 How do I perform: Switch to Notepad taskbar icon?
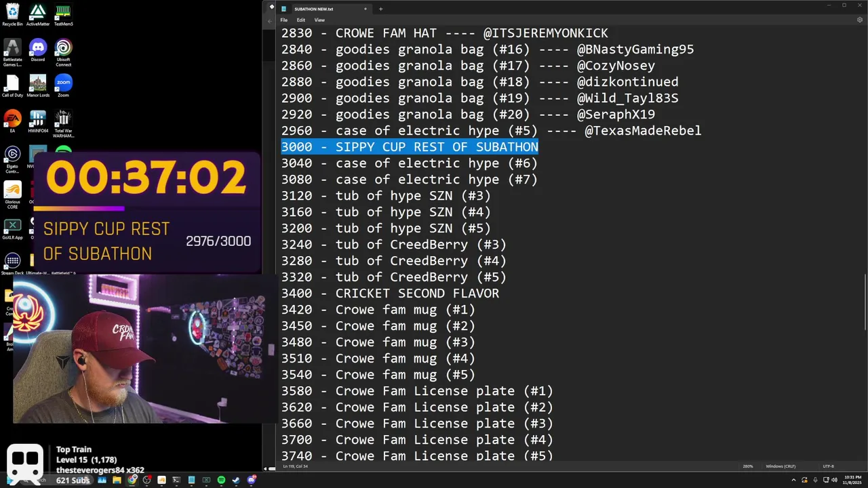click(191, 480)
